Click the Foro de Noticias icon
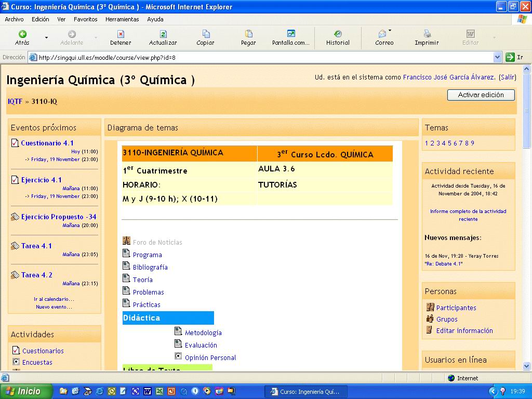The image size is (532, 399). point(126,241)
